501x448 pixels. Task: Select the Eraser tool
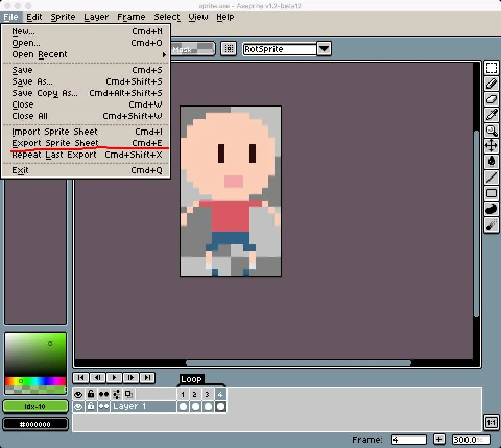492,99
